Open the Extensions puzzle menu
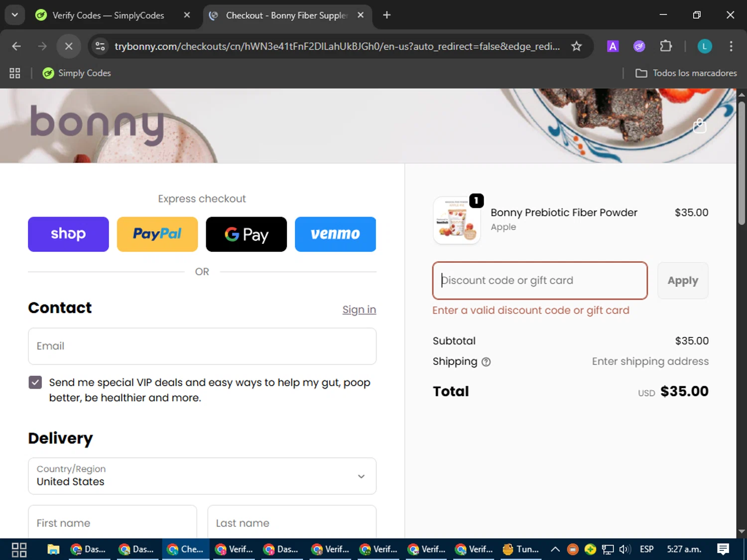The width and height of the screenshot is (747, 560). (x=666, y=46)
